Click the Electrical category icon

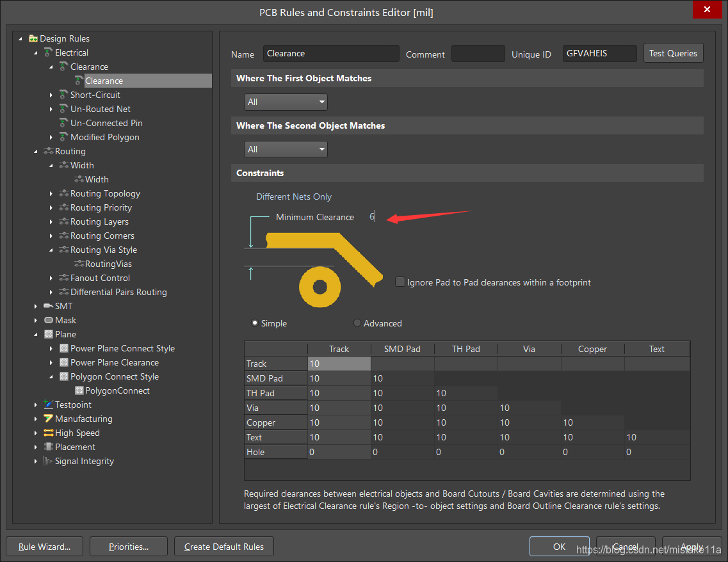click(49, 53)
